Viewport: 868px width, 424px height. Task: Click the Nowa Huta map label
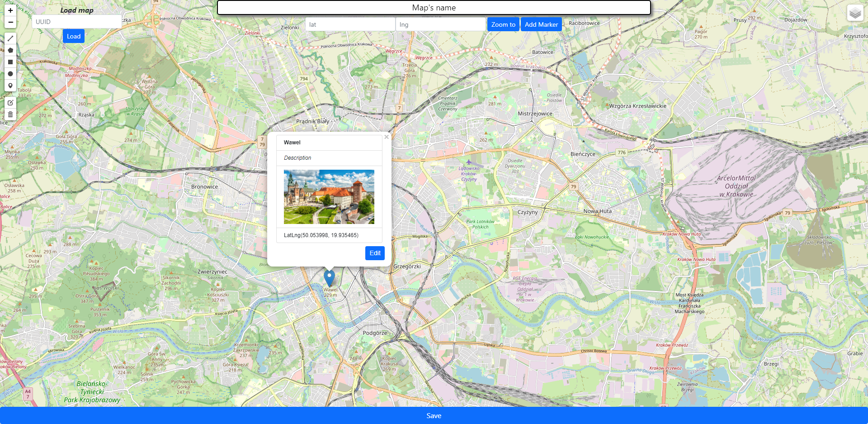point(597,211)
